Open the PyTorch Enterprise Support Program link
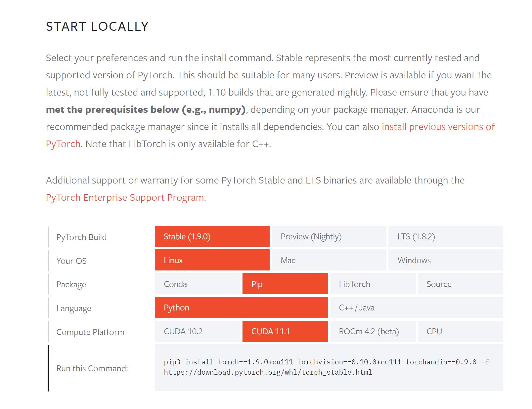Image resolution: width=532 pixels, height=409 pixels. [x=125, y=197]
